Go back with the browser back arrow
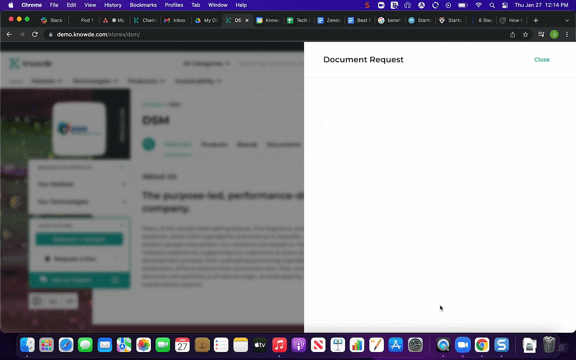The width and height of the screenshot is (576, 360). point(9,35)
